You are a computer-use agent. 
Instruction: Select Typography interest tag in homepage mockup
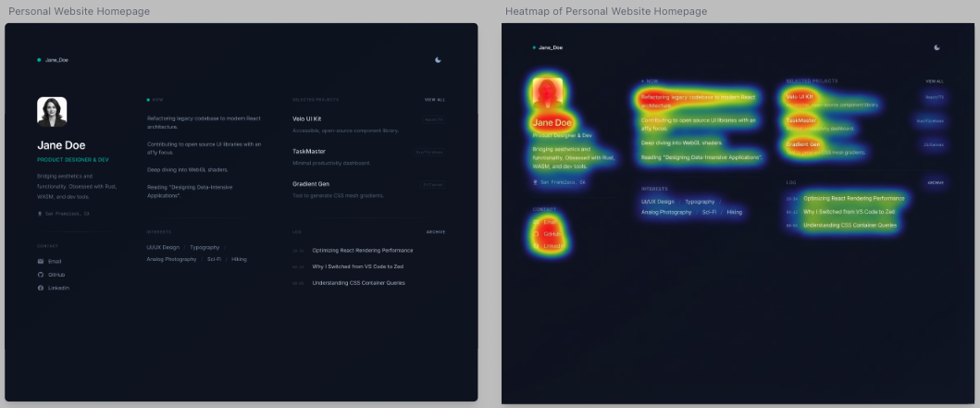point(205,248)
